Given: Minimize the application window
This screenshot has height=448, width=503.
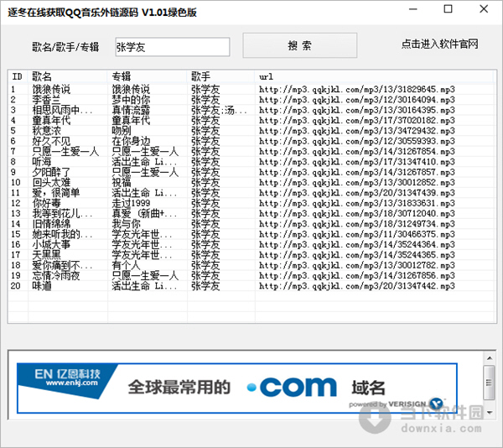Looking at the screenshot, I should [x=413, y=9].
